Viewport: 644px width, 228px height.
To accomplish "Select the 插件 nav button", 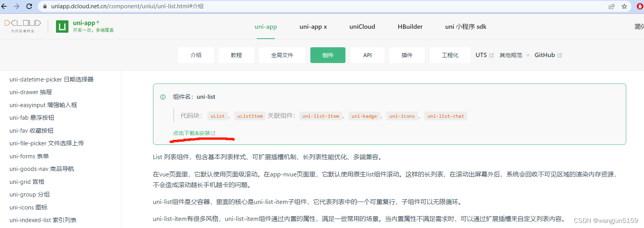I will (407, 55).
